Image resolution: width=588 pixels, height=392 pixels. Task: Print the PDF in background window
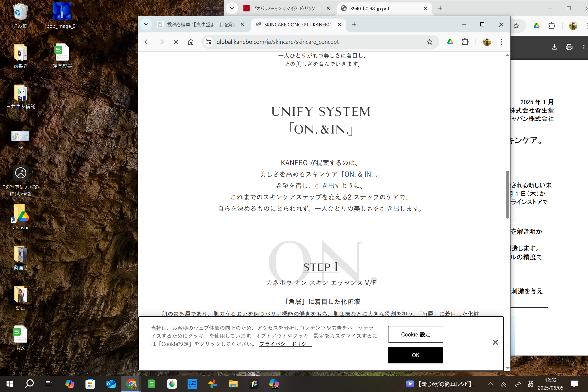click(x=569, y=47)
